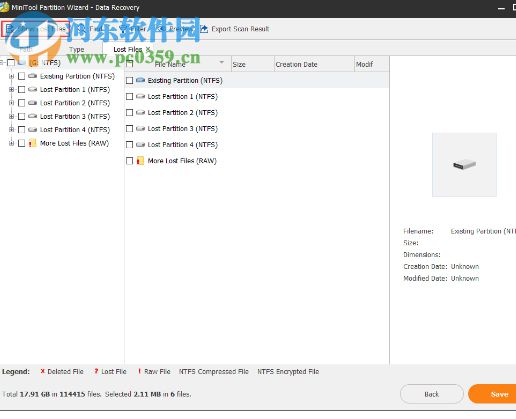This screenshot has height=419, width=516.
Task: Sort by the Size column header
Action: pyautogui.click(x=252, y=64)
